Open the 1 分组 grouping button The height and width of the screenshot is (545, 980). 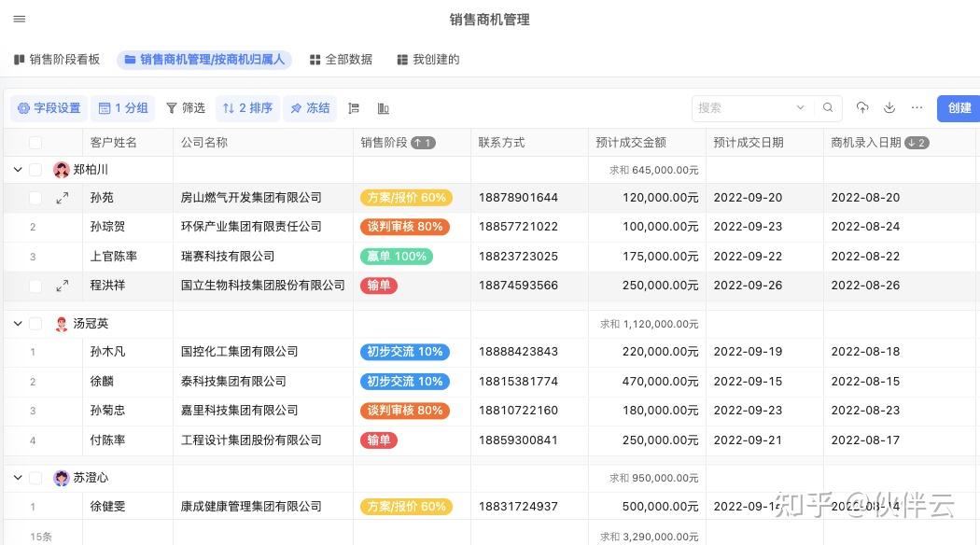[x=123, y=108]
